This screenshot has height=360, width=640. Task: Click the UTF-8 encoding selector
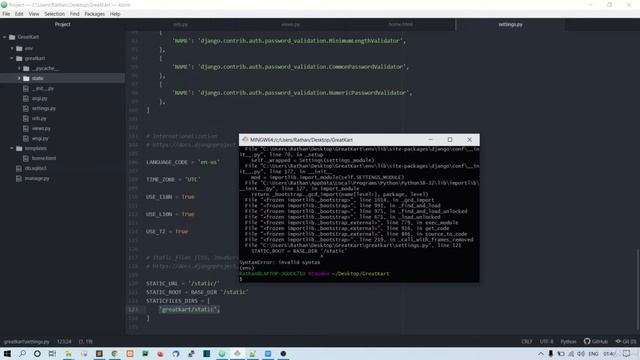tap(547, 342)
